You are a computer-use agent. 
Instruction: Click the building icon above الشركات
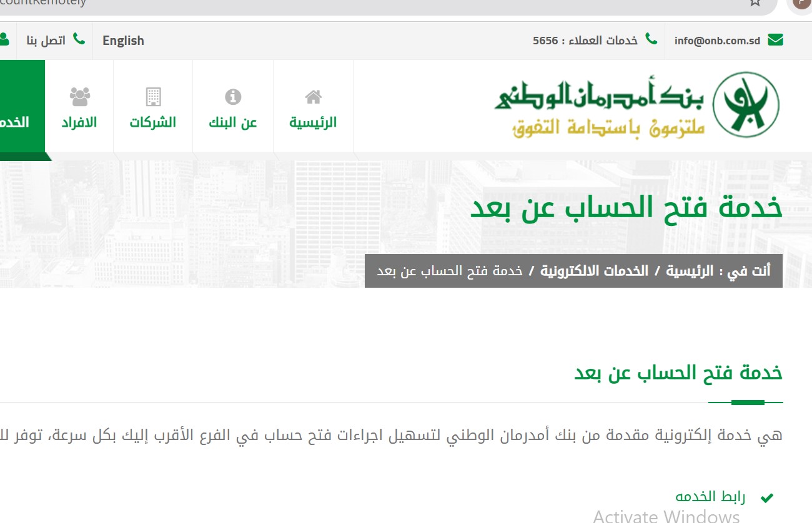click(153, 97)
